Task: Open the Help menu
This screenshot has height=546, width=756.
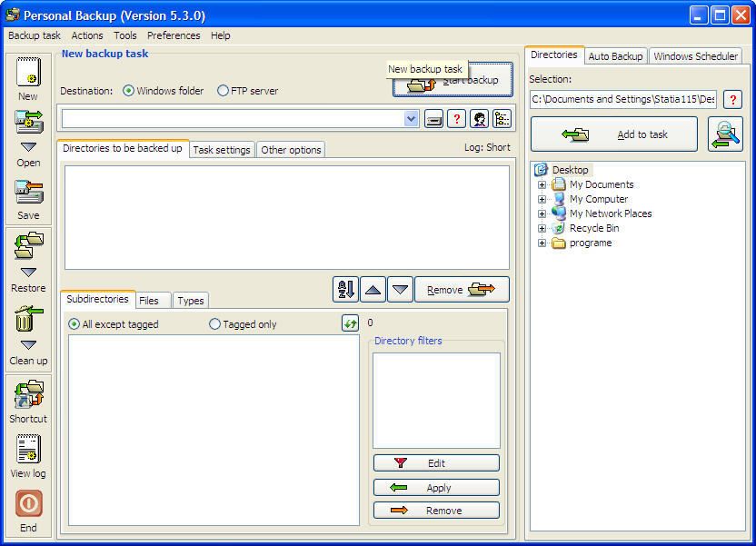Action: click(220, 35)
